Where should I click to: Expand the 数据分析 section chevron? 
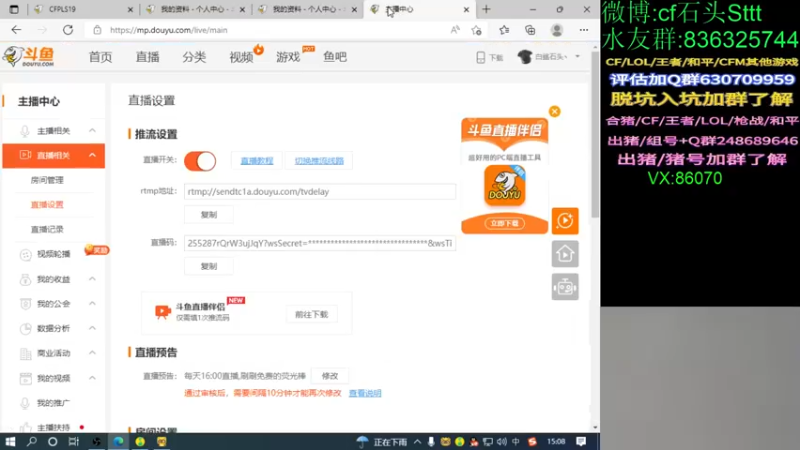point(92,328)
